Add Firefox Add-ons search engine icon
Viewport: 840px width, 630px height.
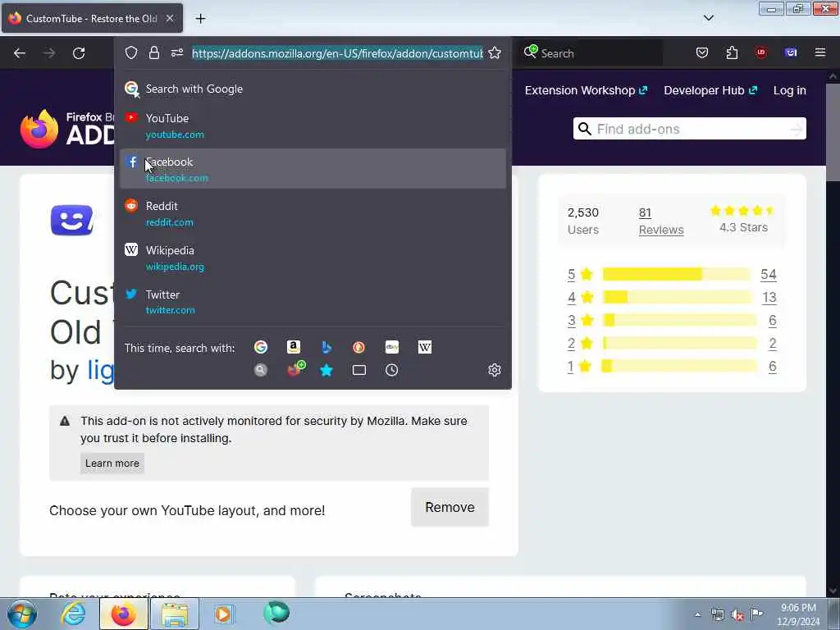(x=295, y=369)
